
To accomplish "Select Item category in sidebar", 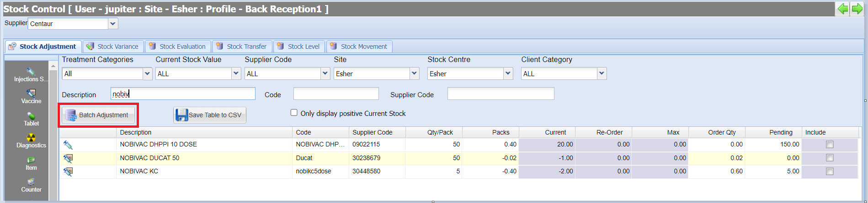I will coord(31,163).
